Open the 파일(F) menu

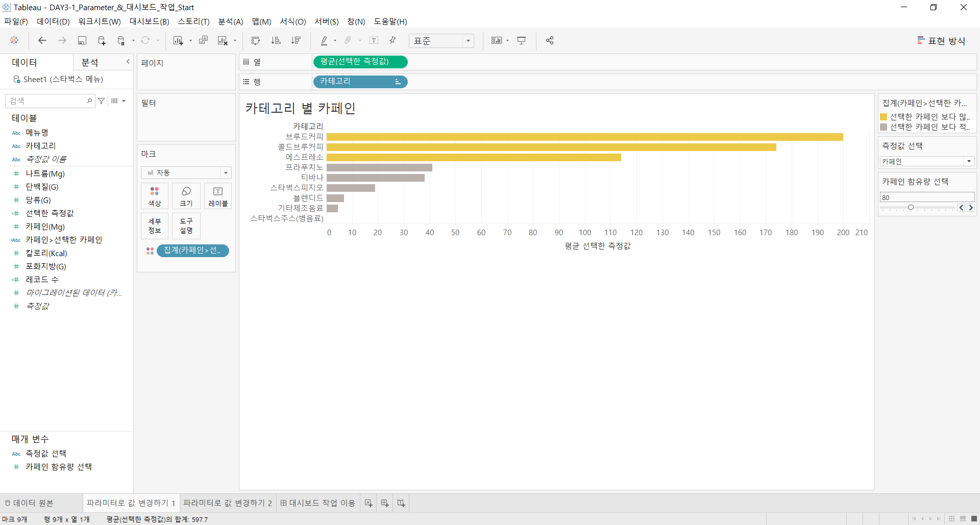[x=16, y=21]
